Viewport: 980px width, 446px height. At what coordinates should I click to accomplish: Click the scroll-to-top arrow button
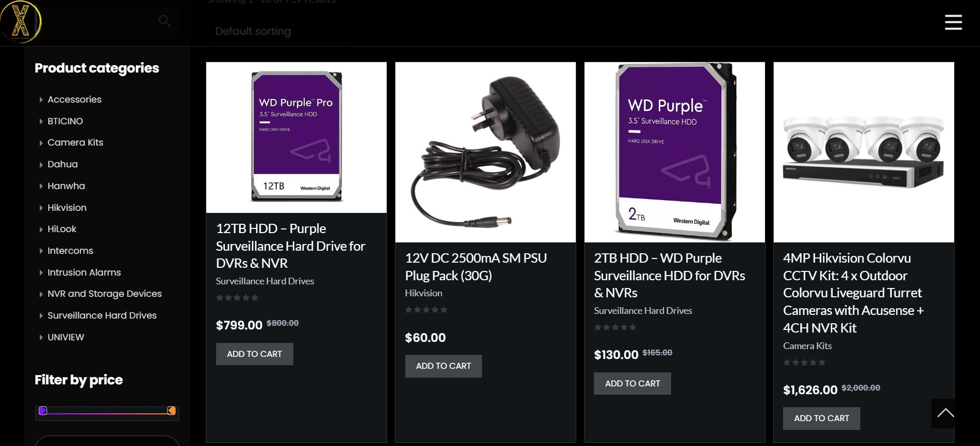[x=945, y=413]
